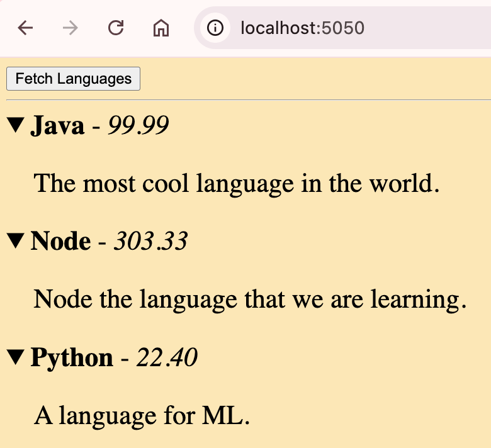Click the "most cool language" description text

coord(236,184)
